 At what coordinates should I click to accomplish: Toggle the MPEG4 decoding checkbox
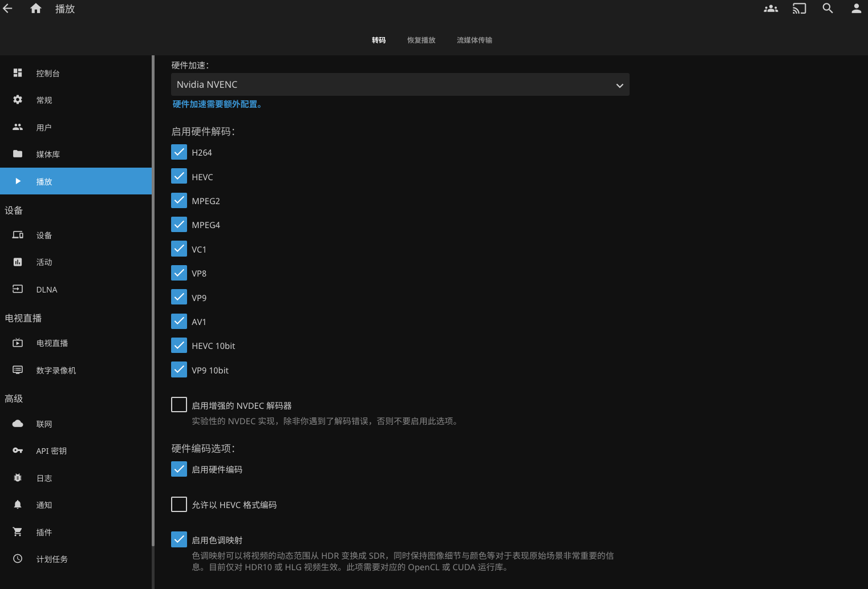pos(179,225)
